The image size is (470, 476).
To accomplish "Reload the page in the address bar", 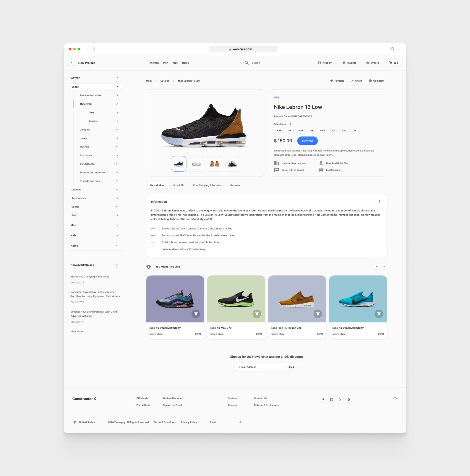I will pyautogui.click(x=274, y=49).
